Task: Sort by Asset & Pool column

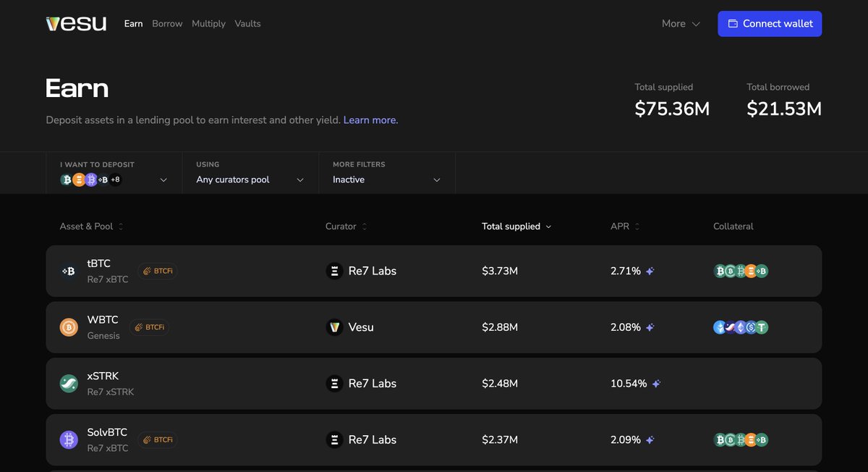Action: [x=92, y=227]
